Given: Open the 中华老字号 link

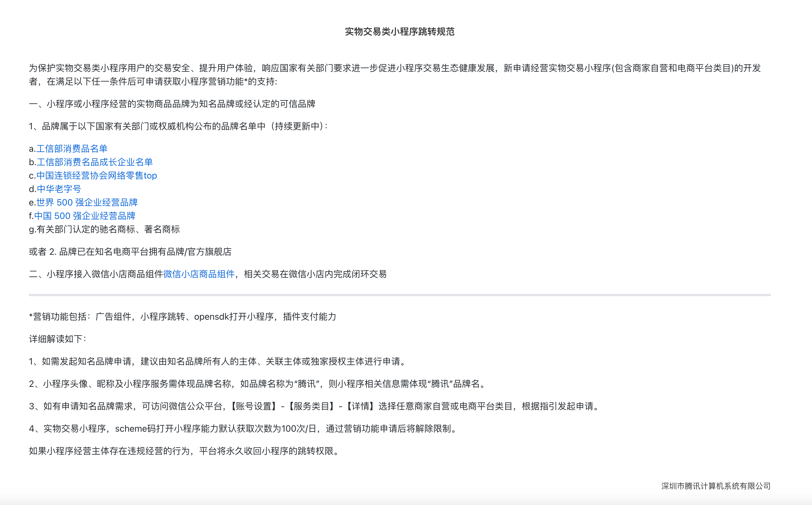Looking at the screenshot, I should coord(59,189).
